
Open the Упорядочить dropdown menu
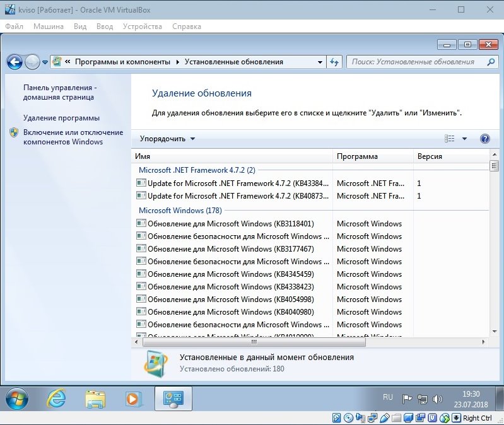point(167,139)
